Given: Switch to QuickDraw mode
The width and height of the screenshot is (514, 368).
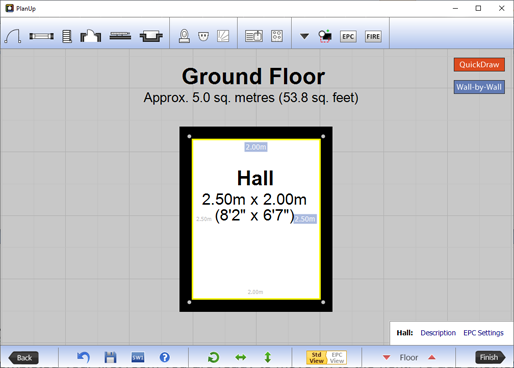Looking at the screenshot, I should [479, 65].
